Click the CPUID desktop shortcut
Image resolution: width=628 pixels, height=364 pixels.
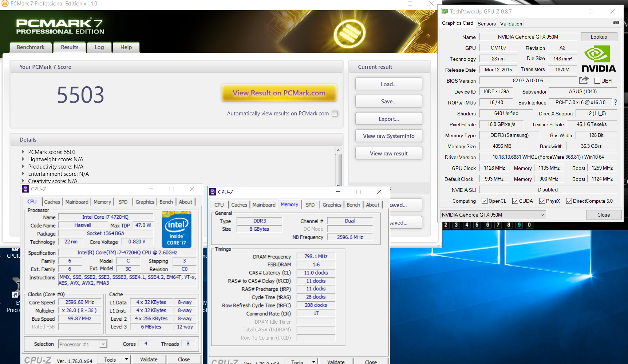(x=13, y=253)
